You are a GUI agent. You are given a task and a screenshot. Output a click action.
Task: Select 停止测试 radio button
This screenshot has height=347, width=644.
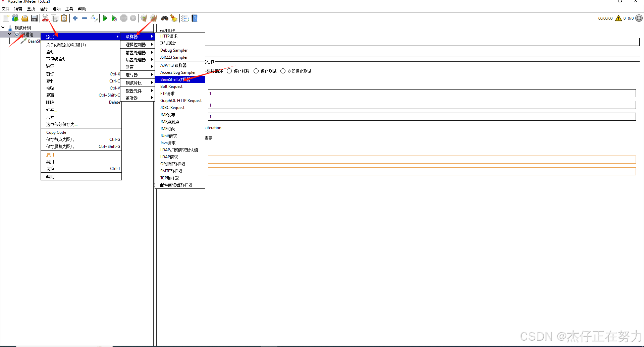point(256,71)
